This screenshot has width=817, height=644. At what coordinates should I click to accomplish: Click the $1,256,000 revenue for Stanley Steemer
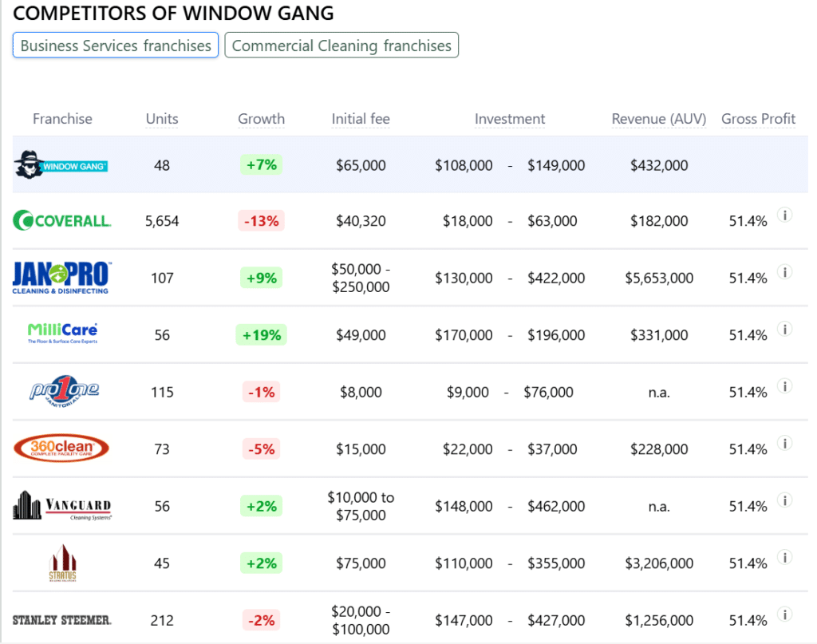pos(658,620)
